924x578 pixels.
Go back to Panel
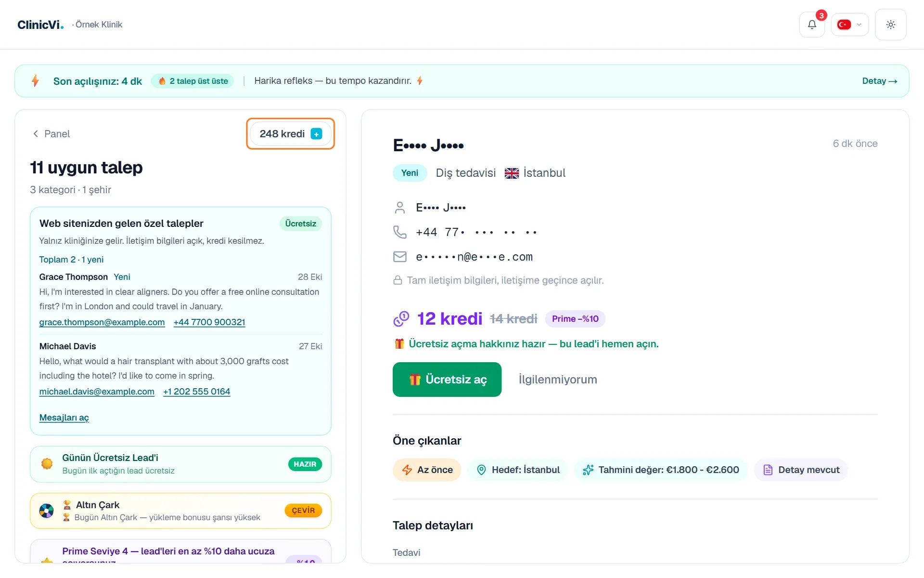pyautogui.click(x=51, y=134)
